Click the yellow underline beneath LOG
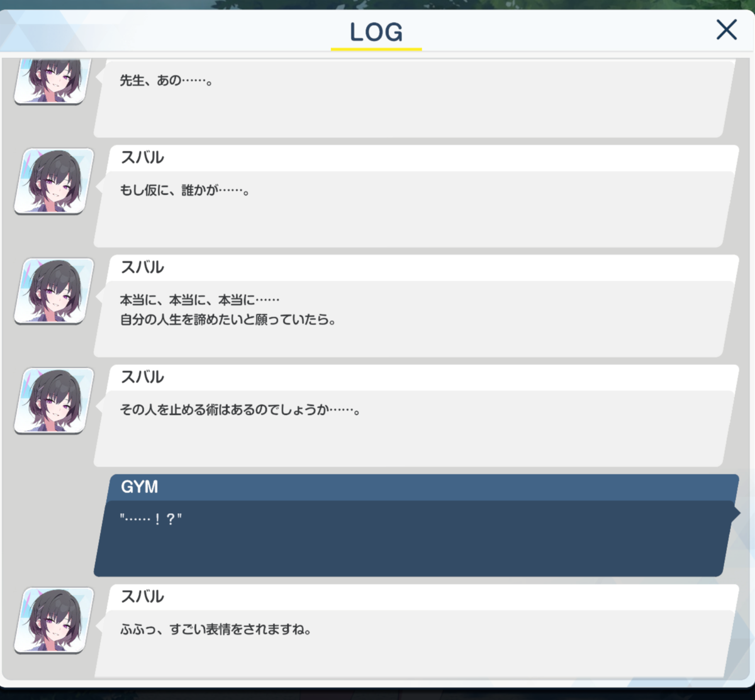755x700 pixels. click(376, 48)
